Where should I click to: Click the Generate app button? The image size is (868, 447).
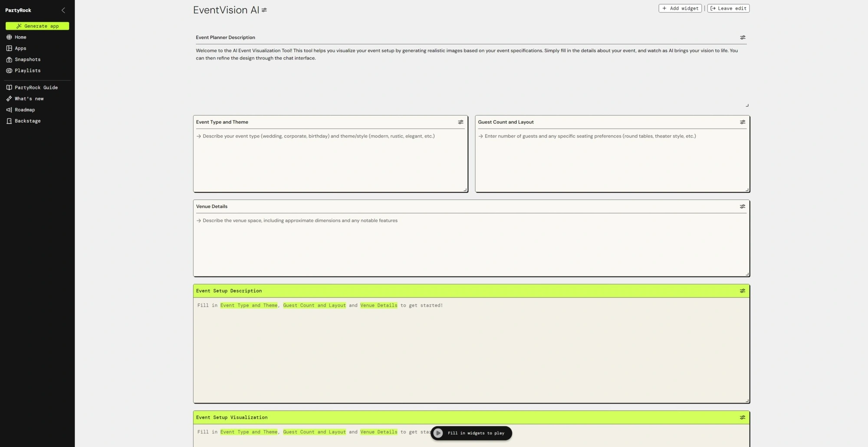click(x=37, y=26)
